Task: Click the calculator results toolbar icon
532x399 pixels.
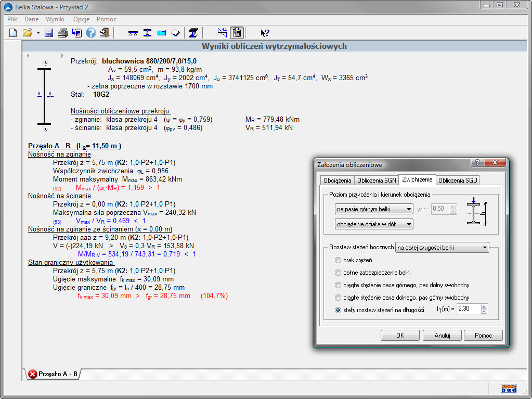Action: [x=237, y=33]
